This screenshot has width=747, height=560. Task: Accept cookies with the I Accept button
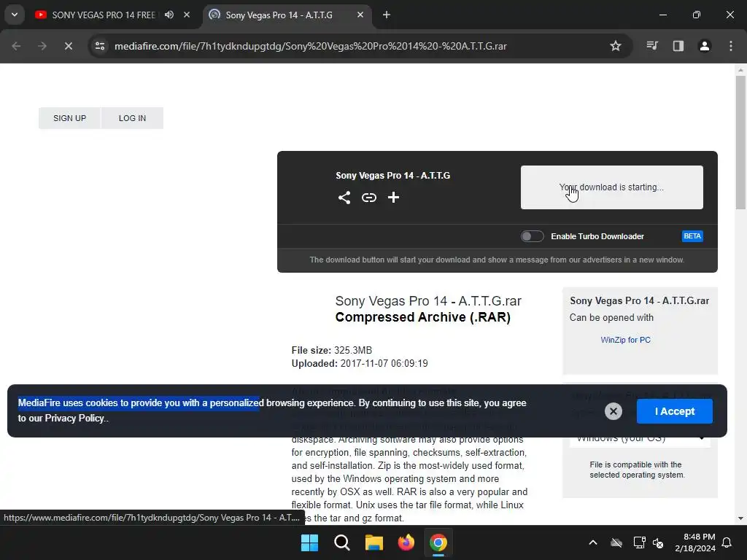click(674, 411)
